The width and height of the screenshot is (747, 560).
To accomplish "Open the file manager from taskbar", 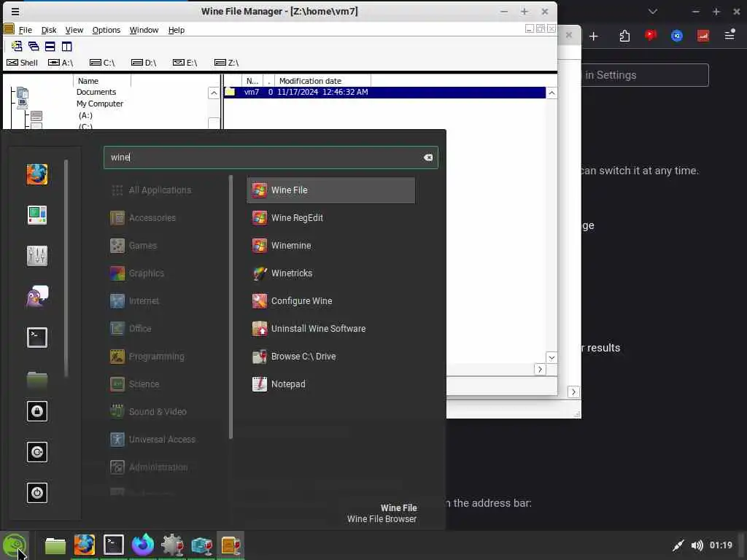I will [x=55, y=545].
